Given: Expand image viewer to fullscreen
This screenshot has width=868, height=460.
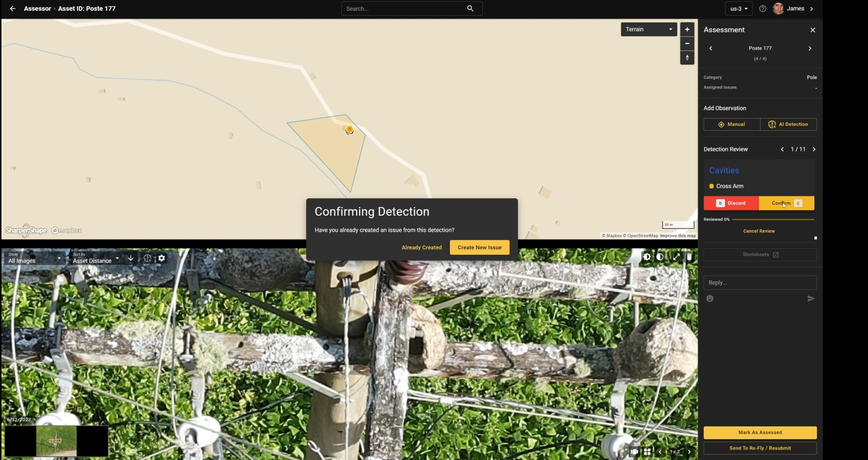Looking at the screenshot, I should [676, 257].
